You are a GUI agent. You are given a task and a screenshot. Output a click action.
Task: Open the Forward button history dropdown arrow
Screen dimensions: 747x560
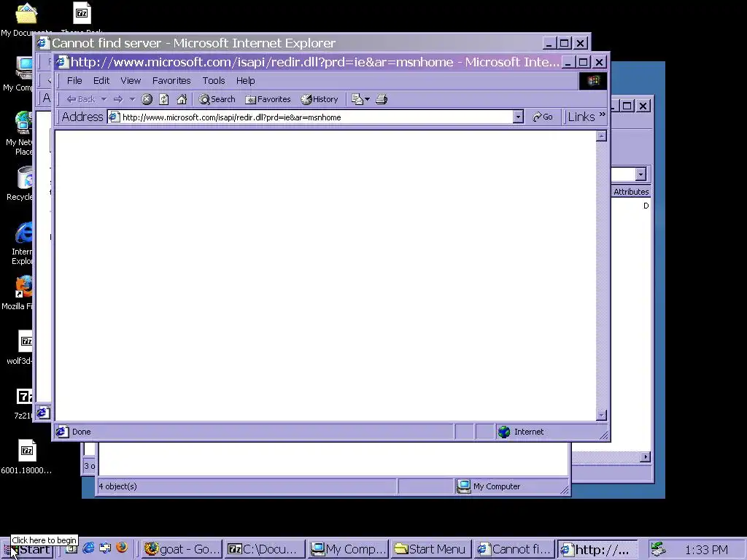pyautogui.click(x=133, y=99)
